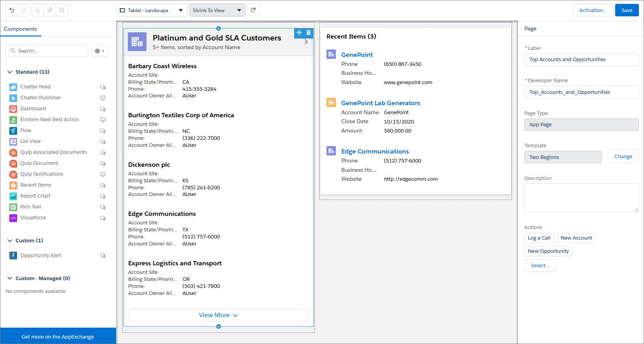
Task: Click the Description text area
Action: click(x=581, y=198)
